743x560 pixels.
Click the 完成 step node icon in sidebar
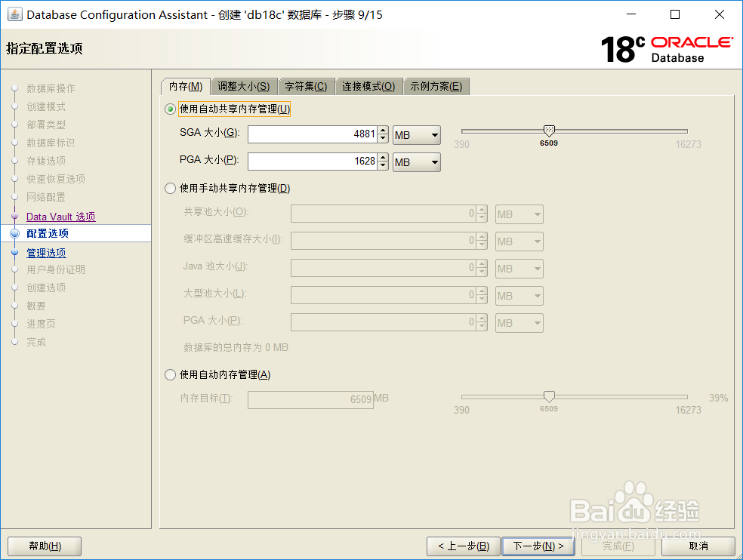pos(16,342)
